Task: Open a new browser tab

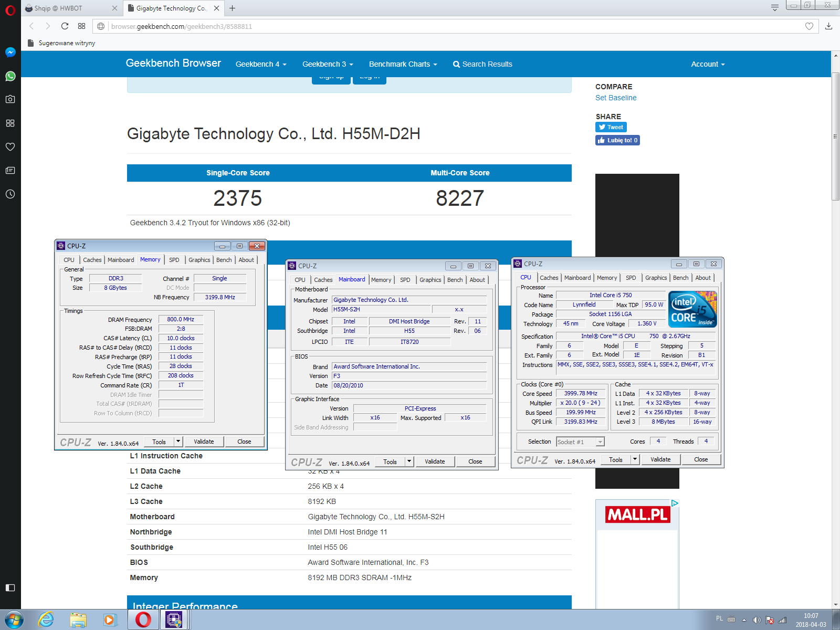Action: tap(232, 8)
